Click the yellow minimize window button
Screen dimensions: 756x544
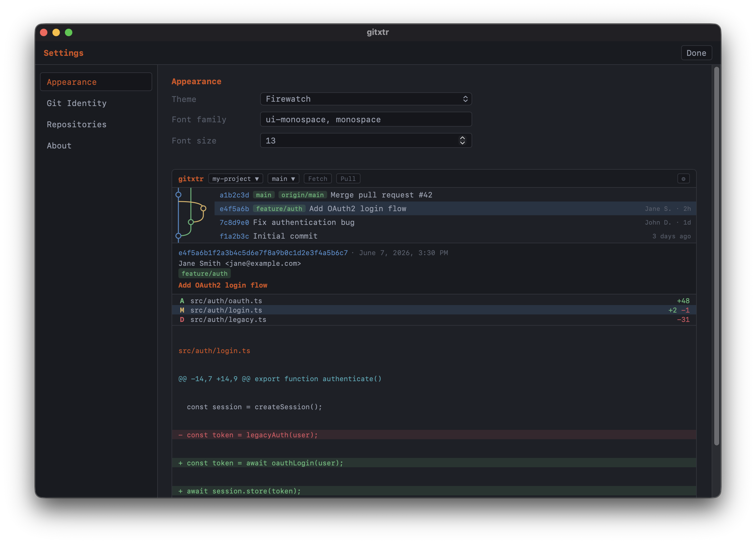(x=56, y=32)
